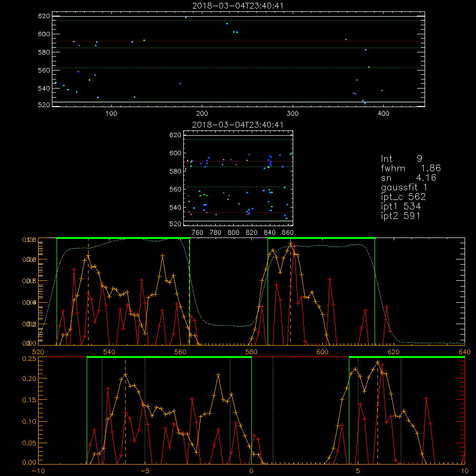Click x-axis label 200 on top scatter plot
The height and width of the screenshot is (476, 476).
tap(202, 114)
